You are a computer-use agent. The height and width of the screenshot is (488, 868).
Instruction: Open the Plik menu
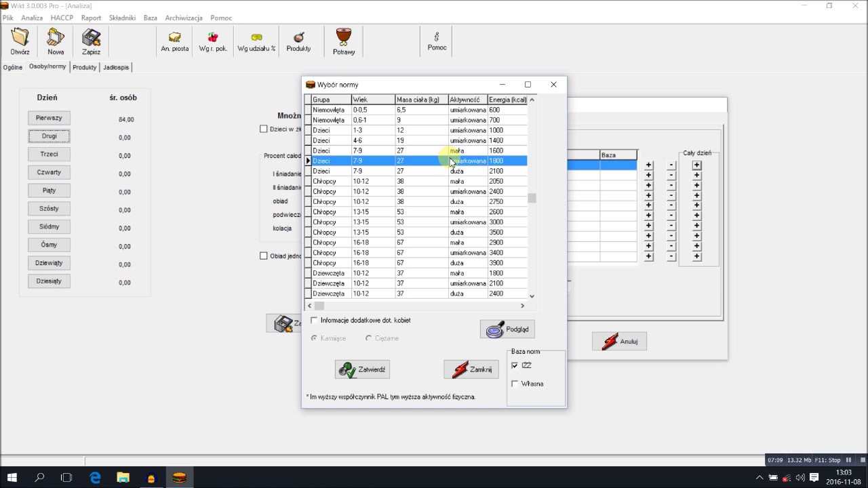(x=7, y=18)
